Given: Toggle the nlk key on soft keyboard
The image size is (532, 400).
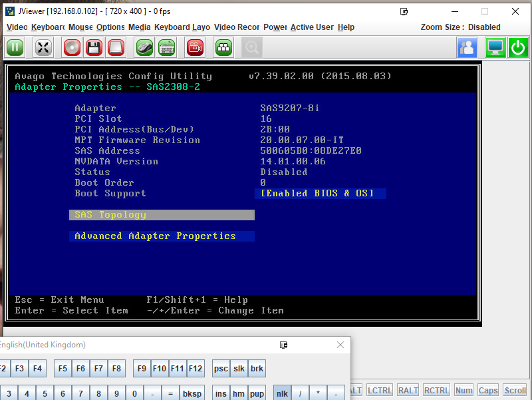Looking at the screenshot, I should click(282, 393).
